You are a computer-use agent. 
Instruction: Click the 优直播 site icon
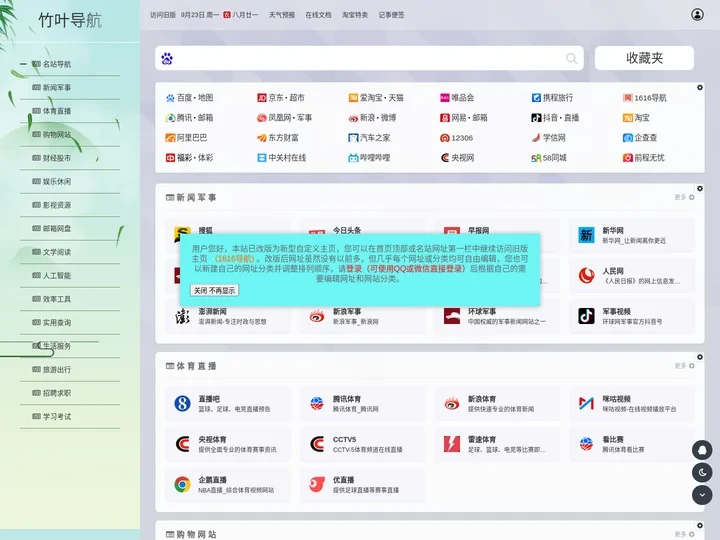point(317,484)
